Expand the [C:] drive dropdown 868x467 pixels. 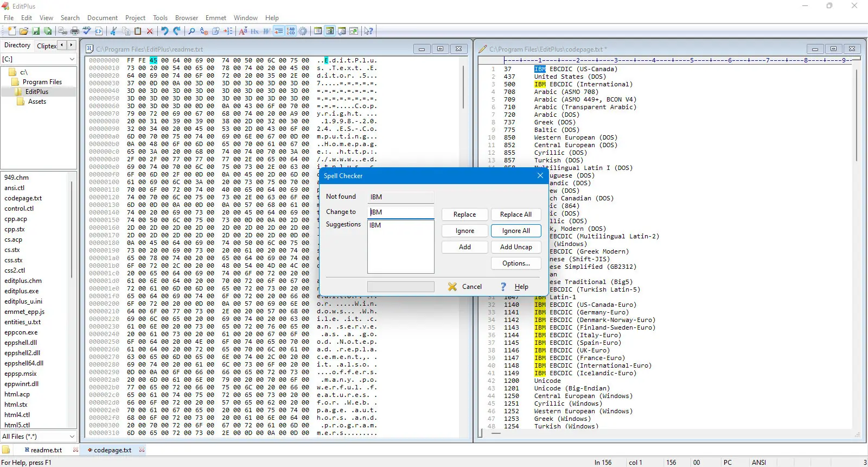(72, 59)
